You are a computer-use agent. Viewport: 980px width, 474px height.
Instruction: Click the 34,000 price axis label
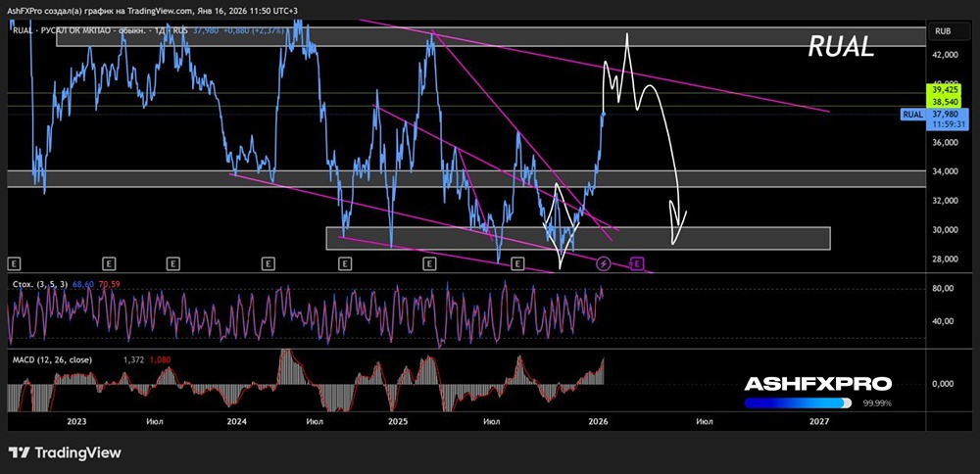(945, 171)
